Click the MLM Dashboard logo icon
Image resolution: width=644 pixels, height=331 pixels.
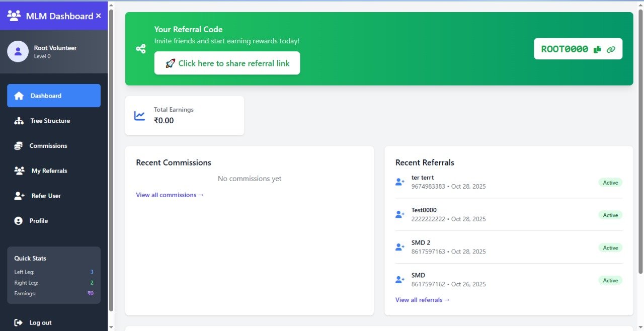click(x=14, y=16)
